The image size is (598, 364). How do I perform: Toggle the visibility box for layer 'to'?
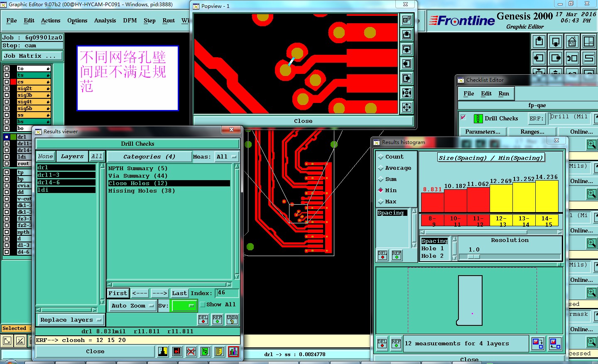click(x=6, y=68)
